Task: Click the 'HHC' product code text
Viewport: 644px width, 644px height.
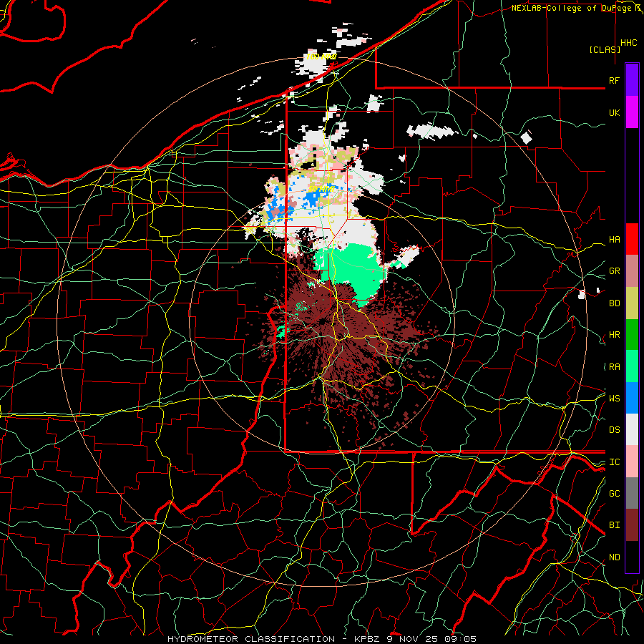Action: 628,43
